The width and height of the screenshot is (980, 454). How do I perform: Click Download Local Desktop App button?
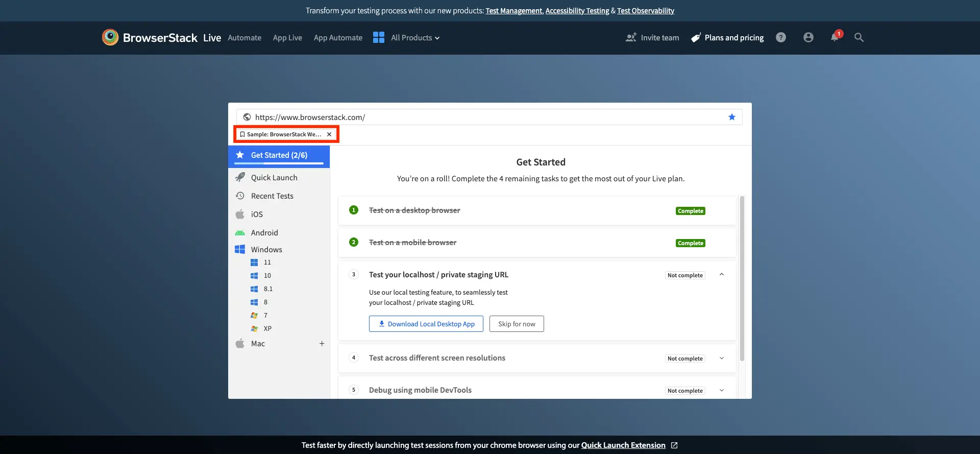tap(426, 324)
